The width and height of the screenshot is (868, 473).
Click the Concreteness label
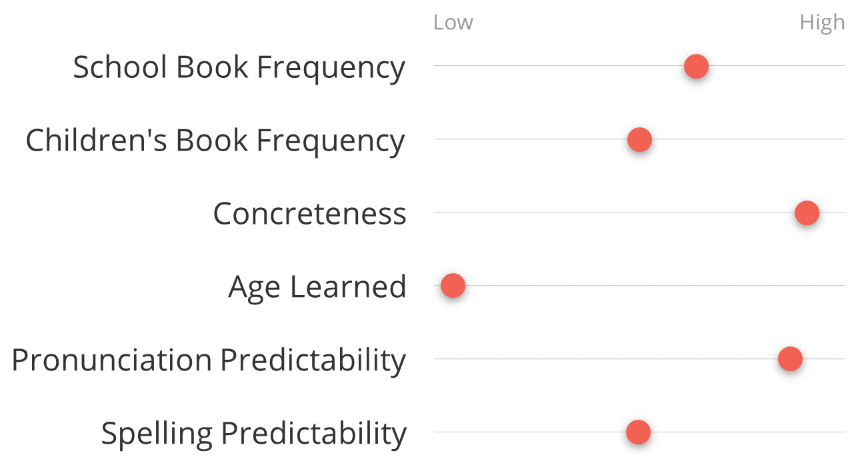[x=309, y=214]
